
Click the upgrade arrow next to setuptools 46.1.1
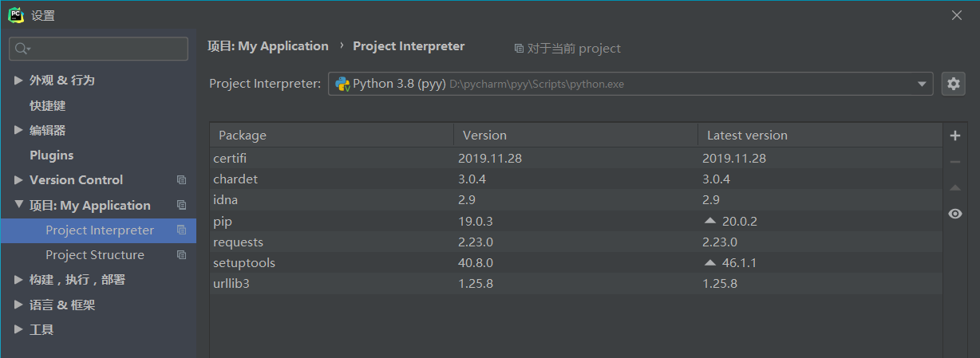[709, 262]
